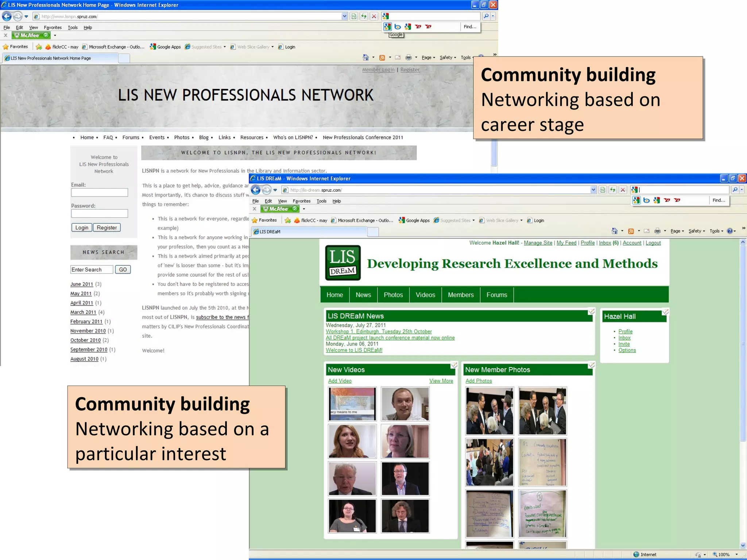Image resolution: width=747 pixels, height=560 pixels.
Task: Click Home icon in LIS DREaM command bar
Action: tap(615, 231)
